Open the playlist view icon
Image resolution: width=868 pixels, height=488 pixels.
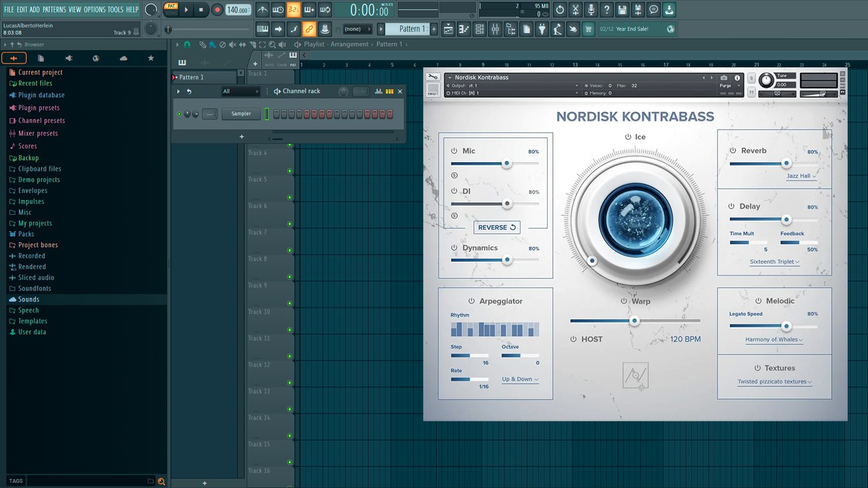449,29
